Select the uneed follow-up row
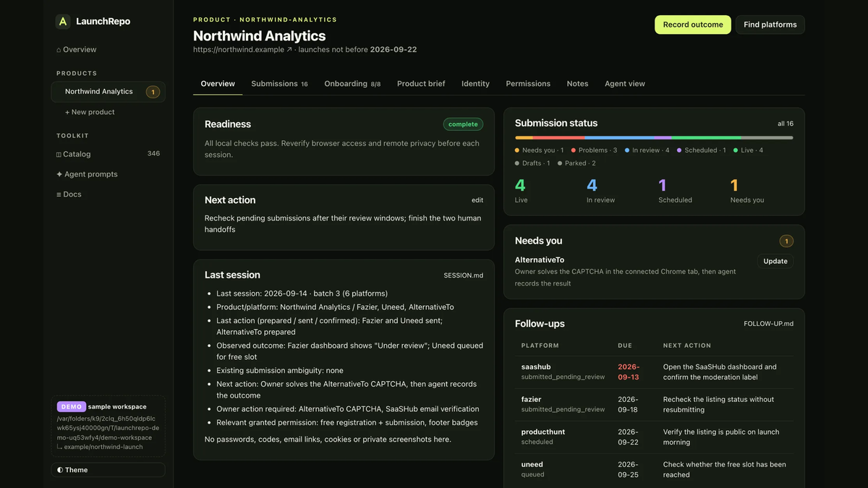Image resolution: width=868 pixels, height=488 pixels. tap(654, 469)
